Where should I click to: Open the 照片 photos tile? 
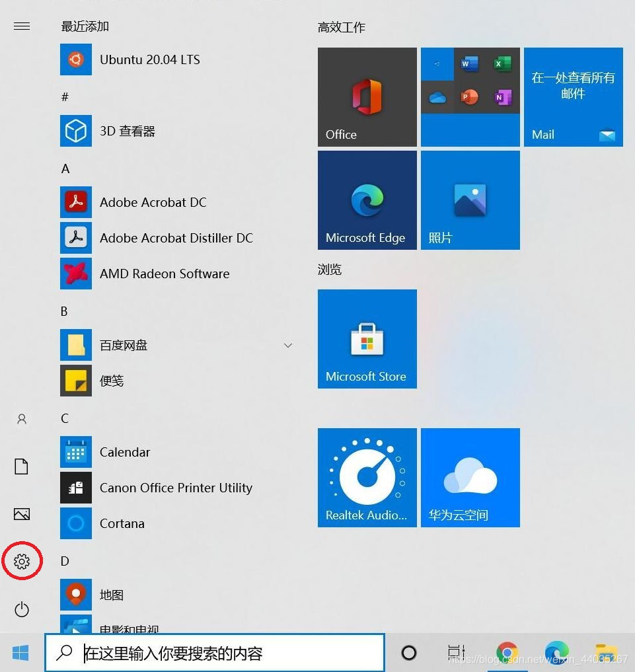coord(470,200)
